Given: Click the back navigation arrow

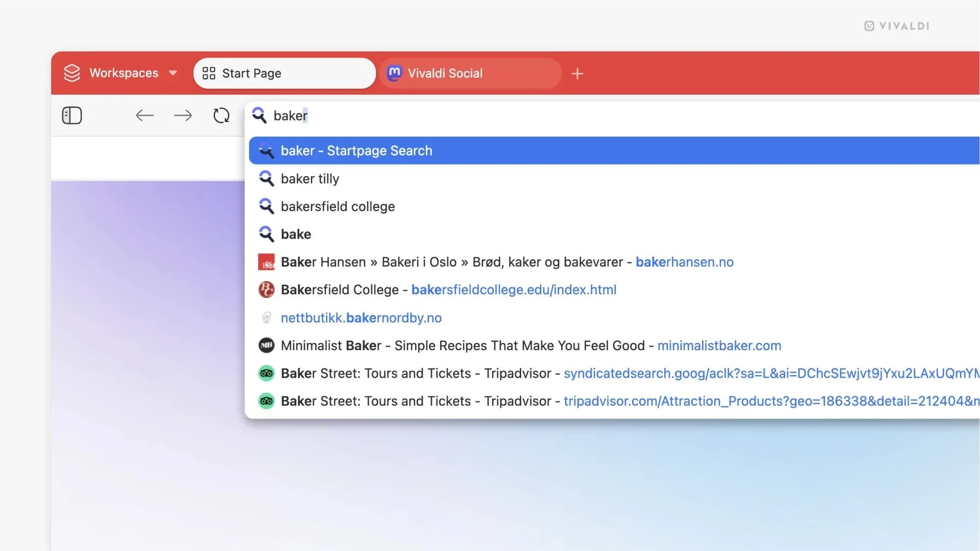Looking at the screenshot, I should pos(144,116).
